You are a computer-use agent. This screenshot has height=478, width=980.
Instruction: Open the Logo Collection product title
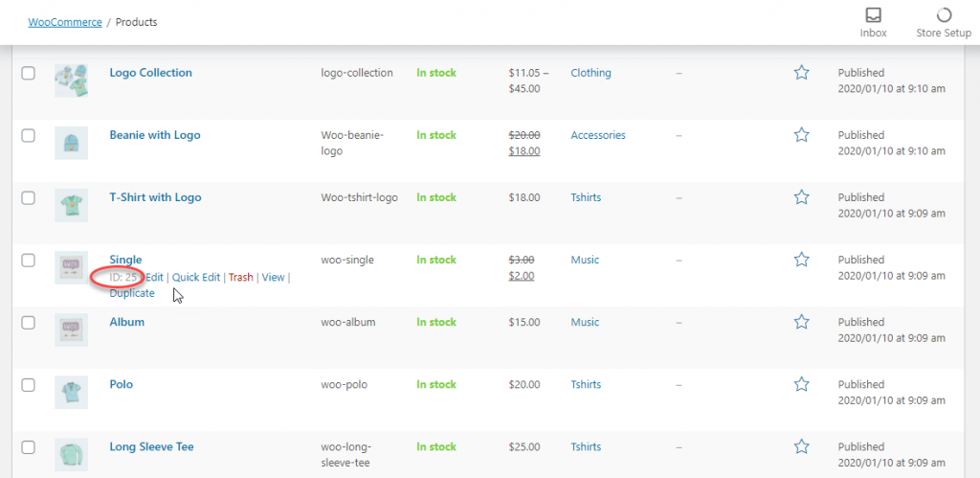point(150,73)
